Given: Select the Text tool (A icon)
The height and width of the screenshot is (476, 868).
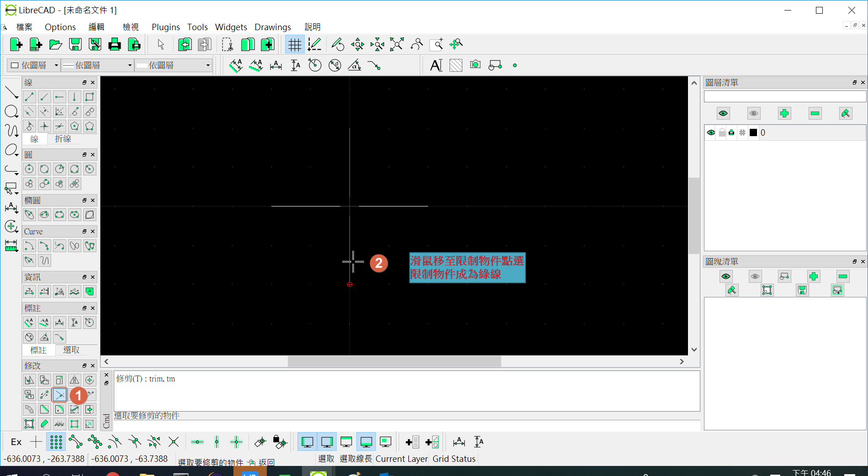Looking at the screenshot, I should point(436,65).
